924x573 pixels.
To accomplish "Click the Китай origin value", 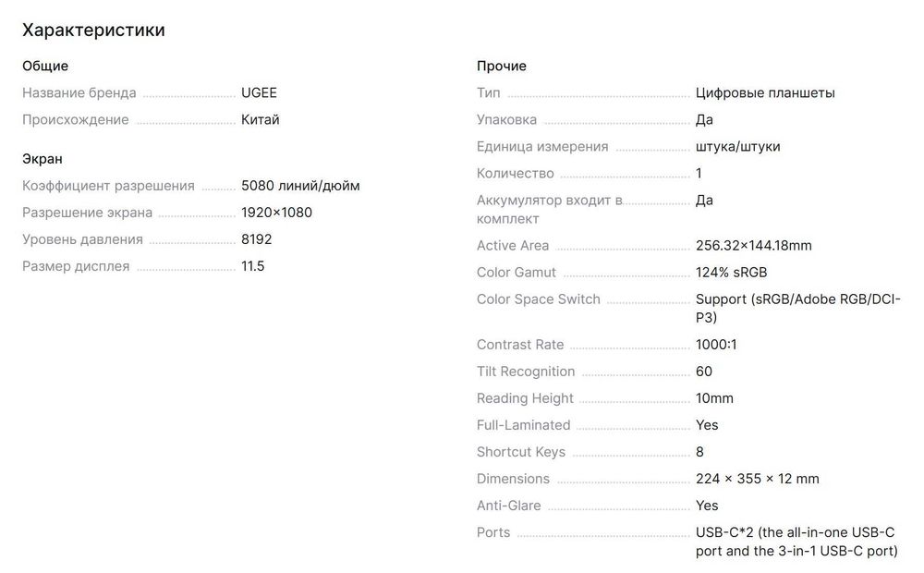I will (260, 119).
